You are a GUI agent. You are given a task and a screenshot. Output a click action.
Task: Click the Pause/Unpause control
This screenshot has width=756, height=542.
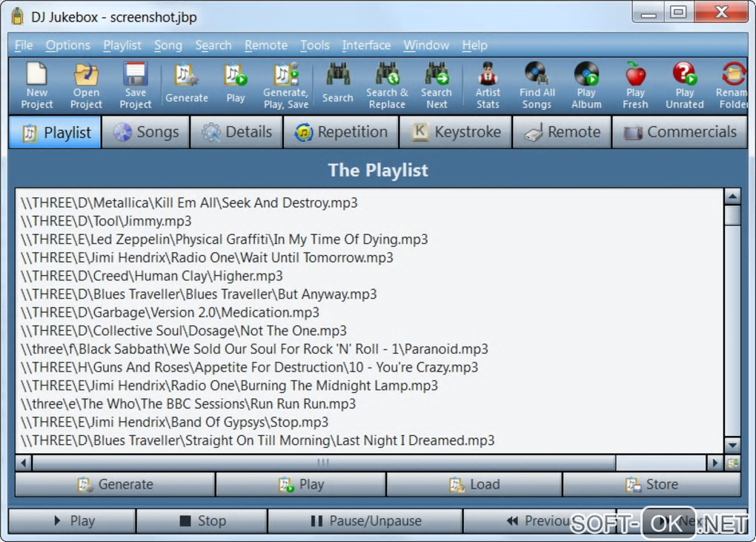(x=365, y=520)
